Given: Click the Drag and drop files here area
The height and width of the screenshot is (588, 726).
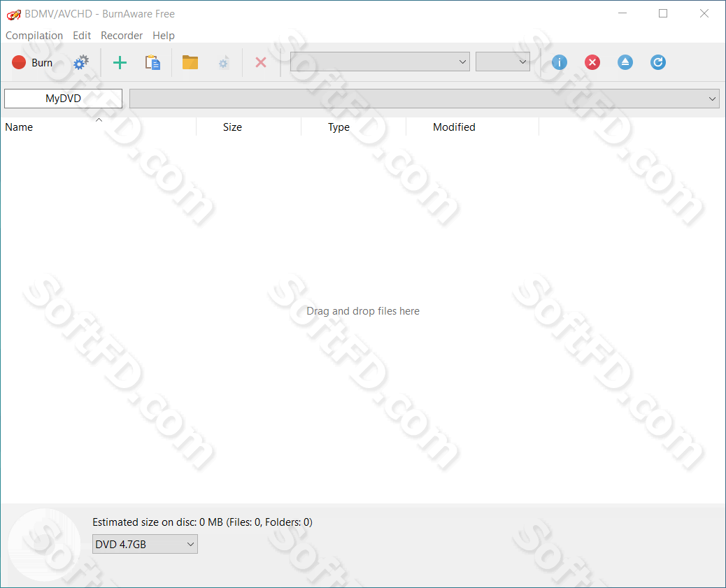Looking at the screenshot, I should (363, 311).
